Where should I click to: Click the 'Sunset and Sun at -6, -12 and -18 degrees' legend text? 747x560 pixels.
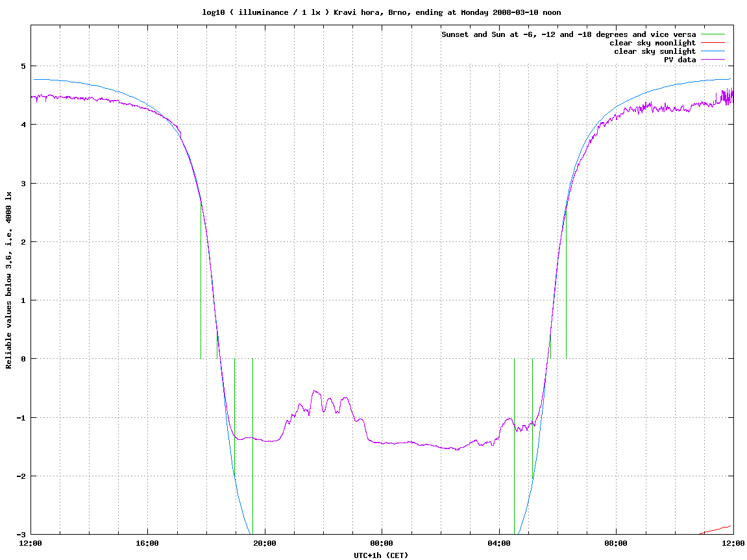pos(569,34)
